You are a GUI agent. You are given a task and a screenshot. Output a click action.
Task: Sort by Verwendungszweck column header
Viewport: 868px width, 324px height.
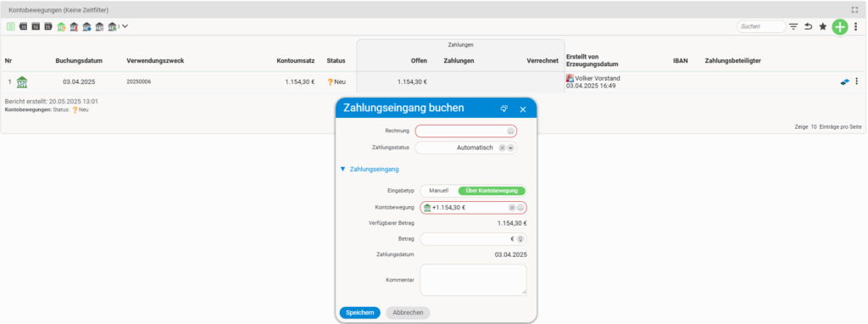pyautogui.click(x=156, y=61)
